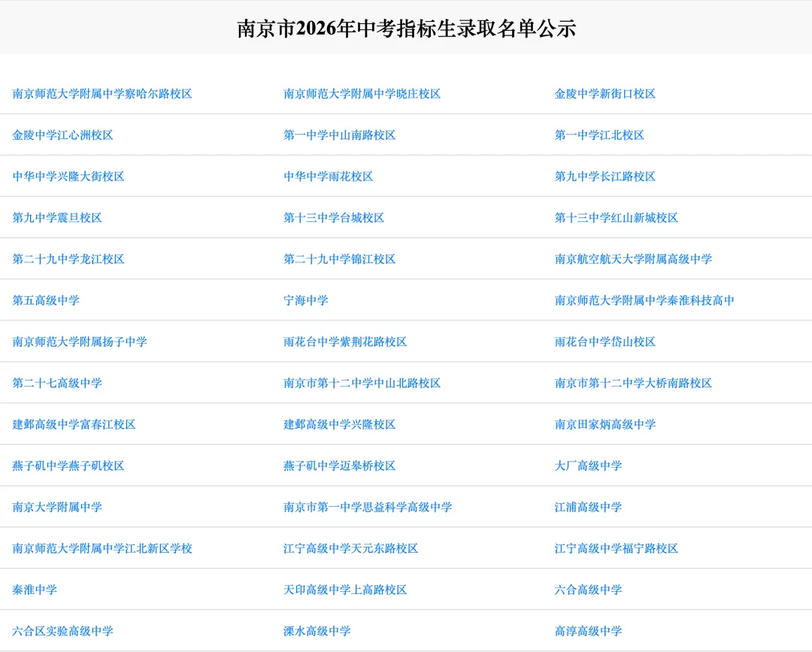The image size is (812, 652).
Task: Select 秦淮中学 link
Action: pos(34,590)
